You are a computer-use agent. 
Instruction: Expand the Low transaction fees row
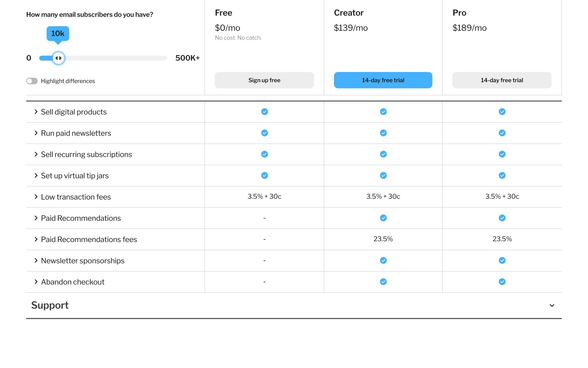click(36, 197)
